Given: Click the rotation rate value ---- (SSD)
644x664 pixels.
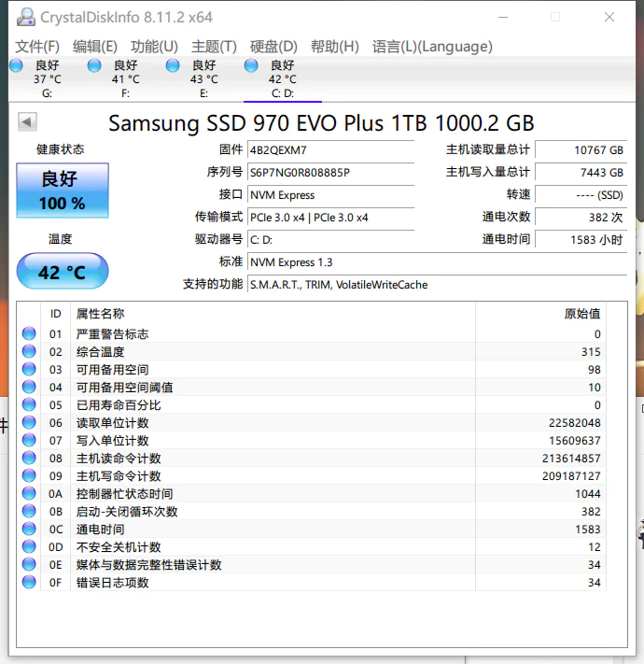Looking at the screenshot, I should coord(581,195).
